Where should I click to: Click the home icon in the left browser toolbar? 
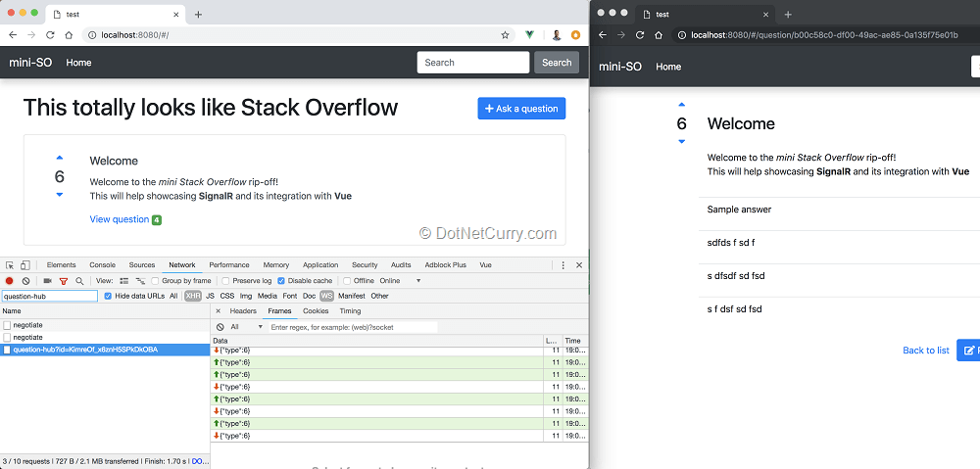coord(69,35)
